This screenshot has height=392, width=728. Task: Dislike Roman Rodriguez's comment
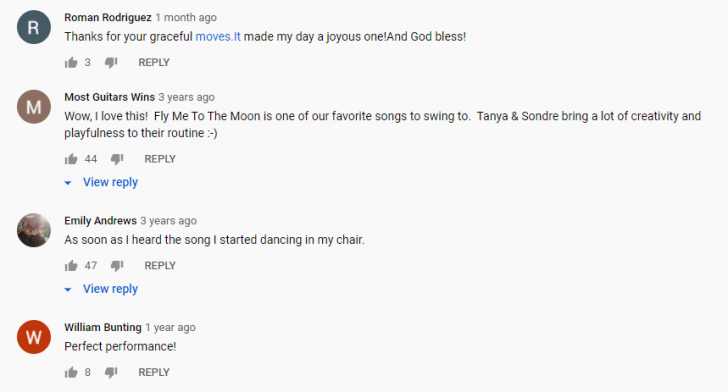(111, 62)
